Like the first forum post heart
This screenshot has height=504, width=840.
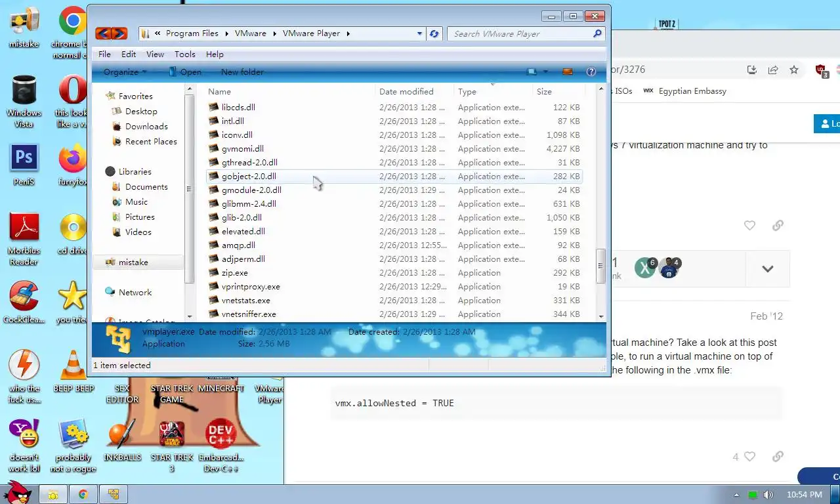[x=749, y=225]
